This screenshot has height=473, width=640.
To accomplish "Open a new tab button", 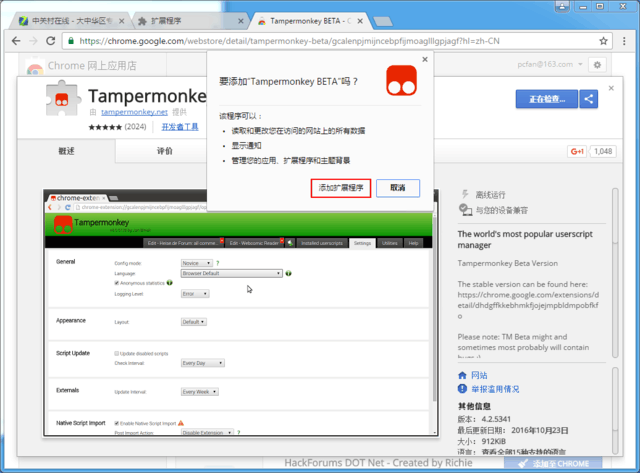I will (x=383, y=21).
